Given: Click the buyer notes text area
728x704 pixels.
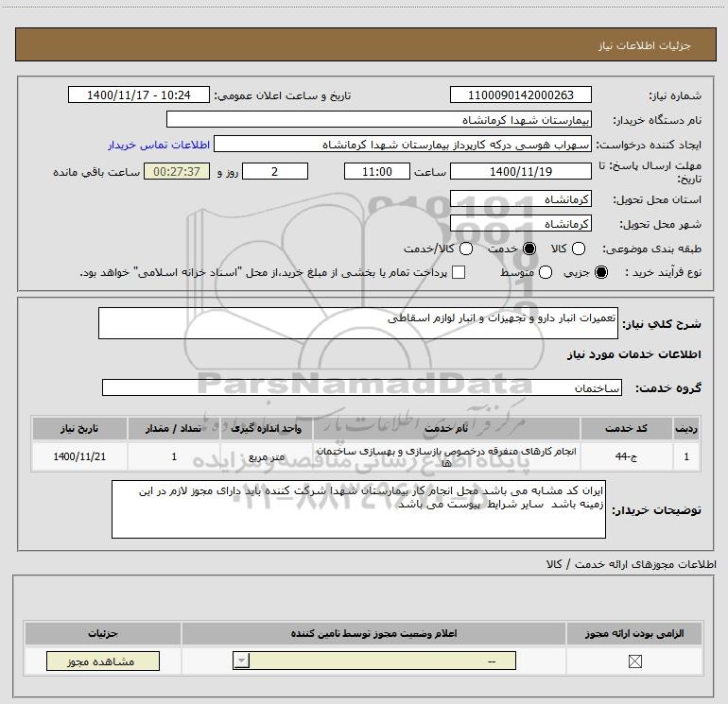Looking at the screenshot, I should tap(358, 509).
